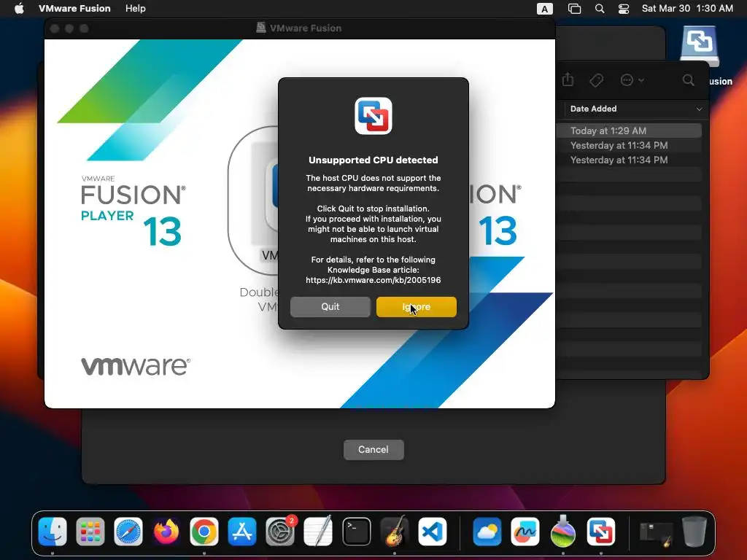This screenshot has height=560, width=747.
Task: Click the VMware Fusion icon in the dialog
Action: click(373, 116)
